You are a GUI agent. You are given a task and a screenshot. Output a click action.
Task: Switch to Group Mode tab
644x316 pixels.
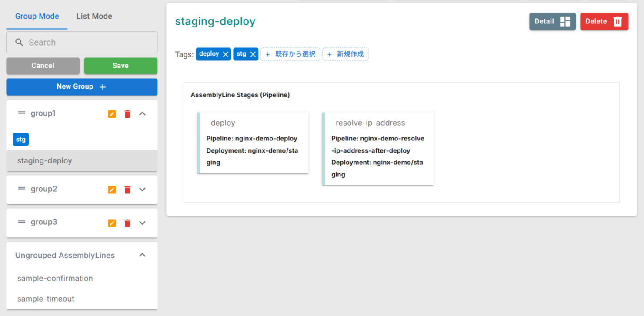click(37, 16)
